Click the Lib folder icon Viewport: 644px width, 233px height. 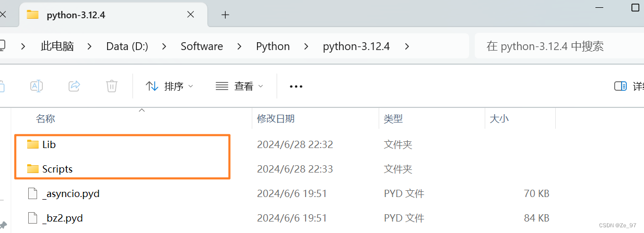pyautogui.click(x=33, y=144)
